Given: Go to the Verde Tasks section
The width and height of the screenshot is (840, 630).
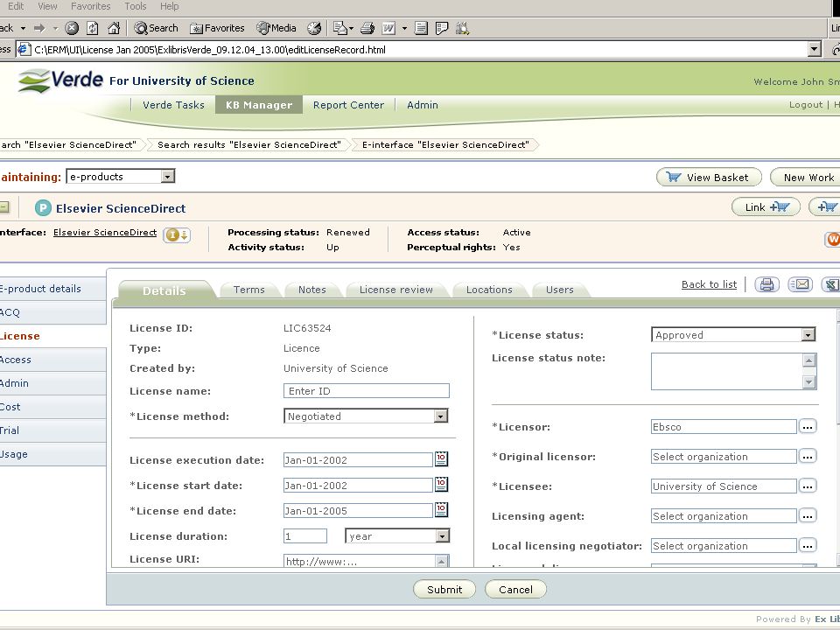Looking at the screenshot, I should point(173,105).
